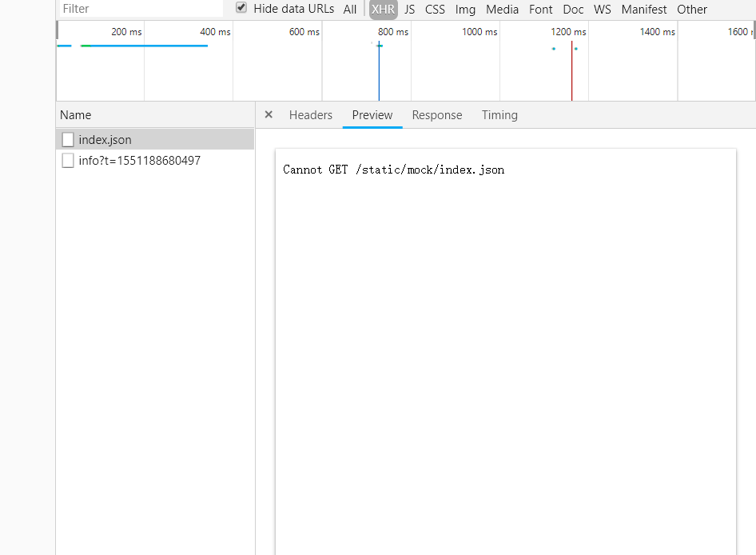Filter requests by WS

point(603,9)
